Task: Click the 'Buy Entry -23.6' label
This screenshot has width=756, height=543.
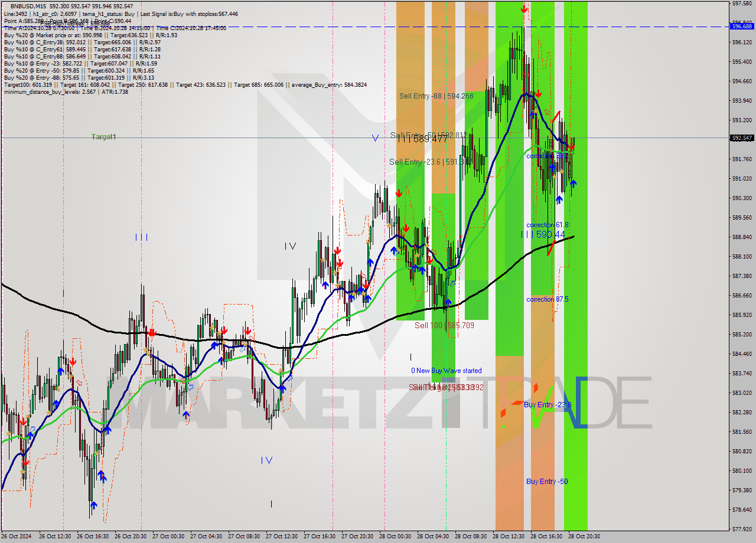Action: [x=548, y=404]
